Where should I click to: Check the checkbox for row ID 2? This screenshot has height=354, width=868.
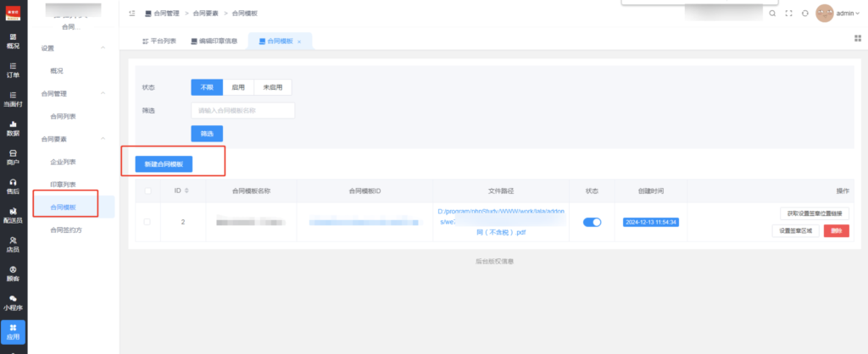pos(147,222)
